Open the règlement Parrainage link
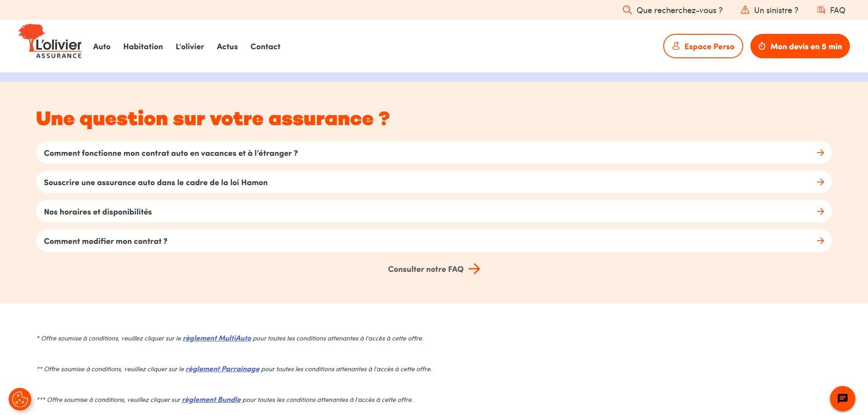The height and width of the screenshot is (415, 868). point(222,369)
